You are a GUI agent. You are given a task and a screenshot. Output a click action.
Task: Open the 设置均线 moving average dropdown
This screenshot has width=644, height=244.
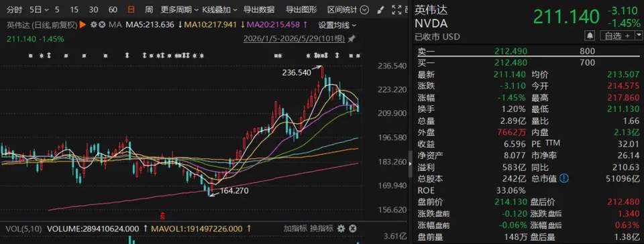coord(337,25)
